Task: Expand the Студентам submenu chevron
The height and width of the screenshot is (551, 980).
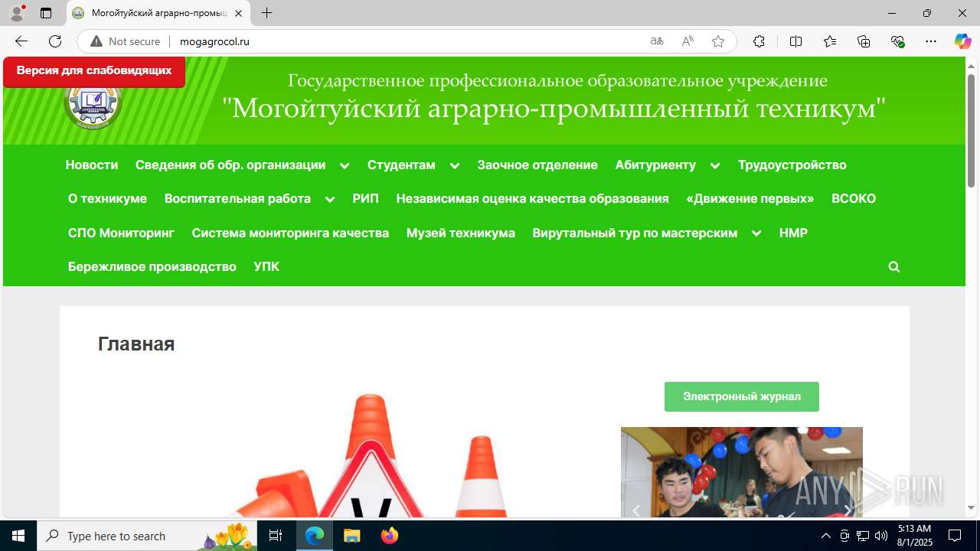Action: [x=455, y=165]
